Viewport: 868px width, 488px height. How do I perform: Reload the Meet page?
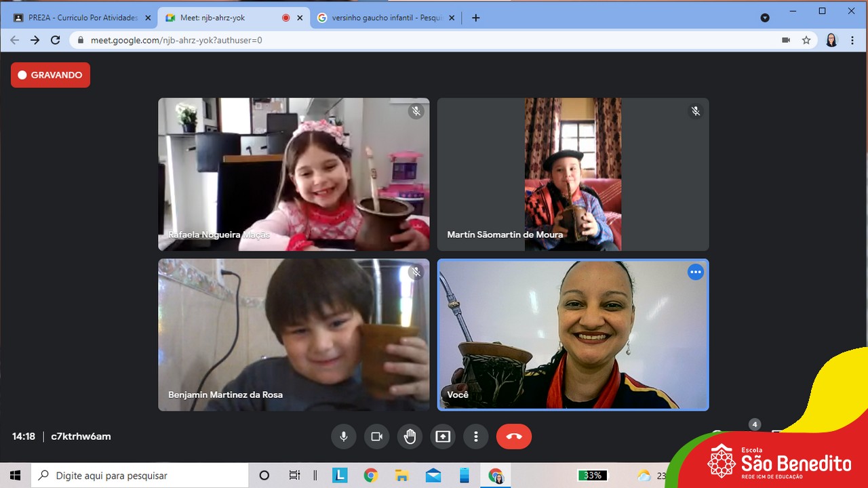click(x=56, y=41)
